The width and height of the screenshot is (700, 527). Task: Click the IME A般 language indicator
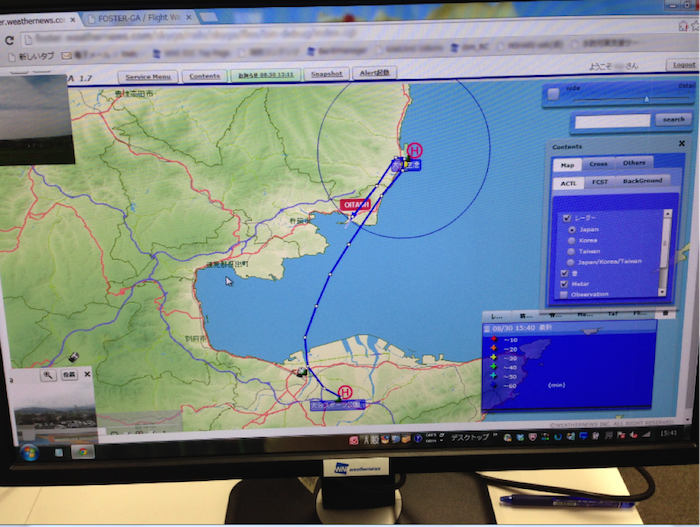[371, 440]
